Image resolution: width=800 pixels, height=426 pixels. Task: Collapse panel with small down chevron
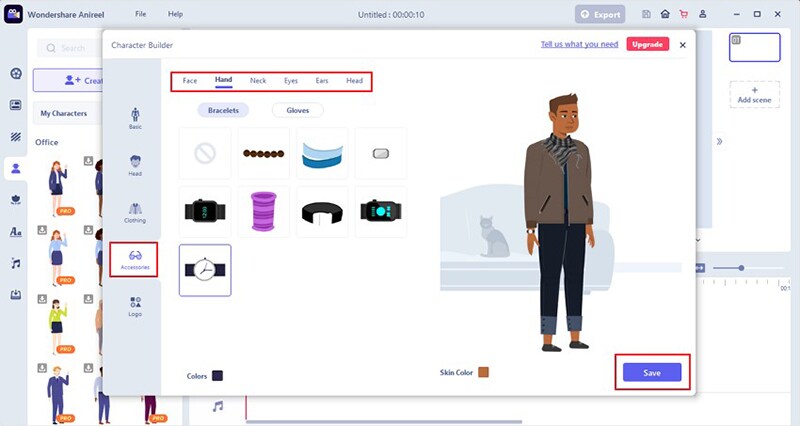pos(698,240)
